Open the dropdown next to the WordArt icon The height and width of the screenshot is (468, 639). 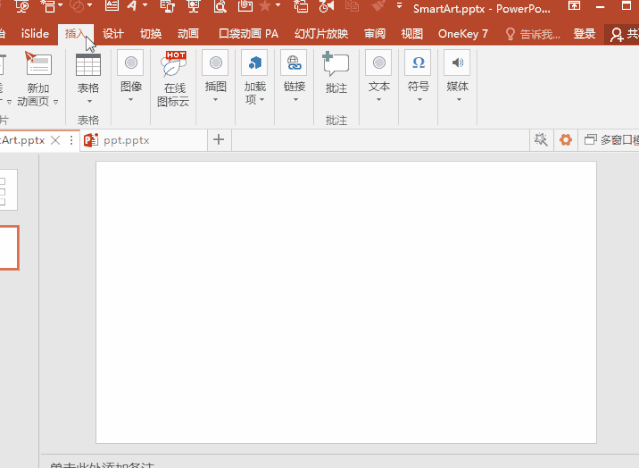pos(145,5)
